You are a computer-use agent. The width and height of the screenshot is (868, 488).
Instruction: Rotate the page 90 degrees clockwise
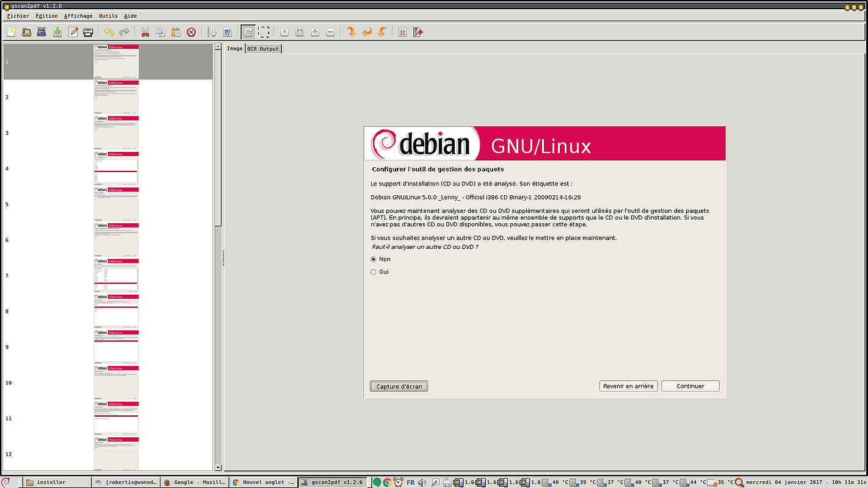[x=351, y=32]
